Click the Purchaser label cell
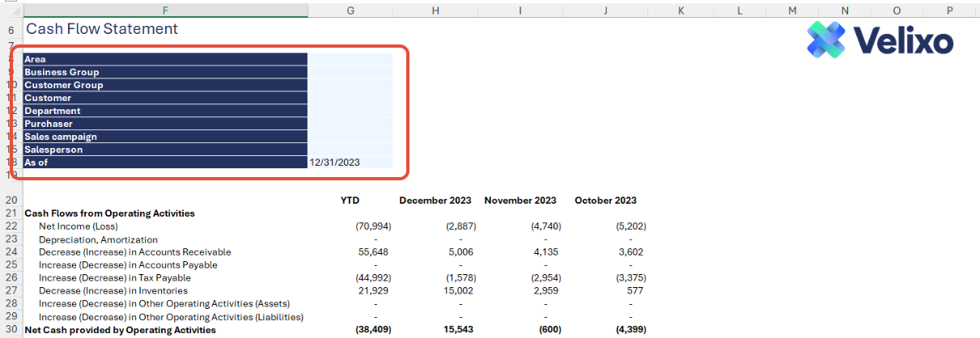Image resolution: width=980 pixels, height=338 pixels. pos(165,124)
